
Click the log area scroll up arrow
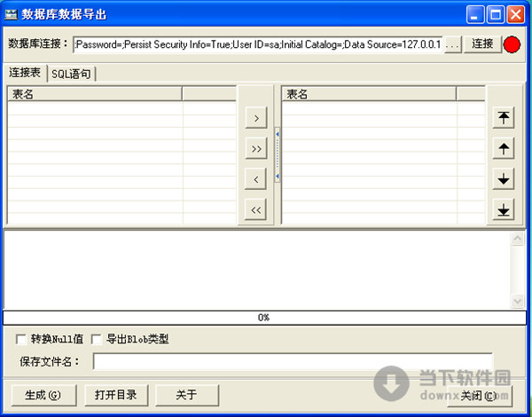click(518, 239)
